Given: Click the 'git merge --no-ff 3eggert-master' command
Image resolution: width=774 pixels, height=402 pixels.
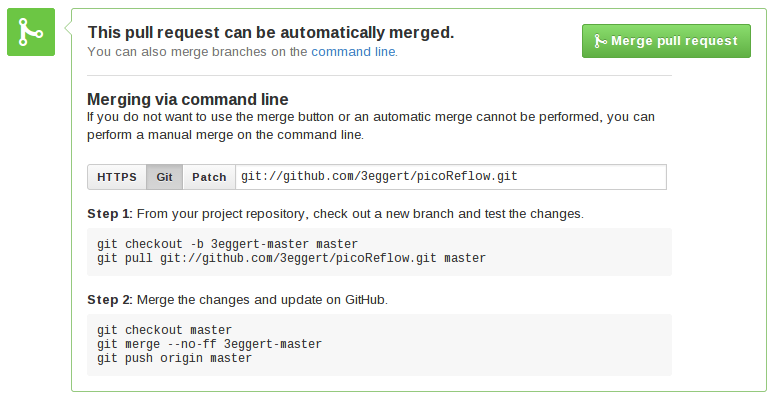Looking at the screenshot, I should click(x=209, y=344).
